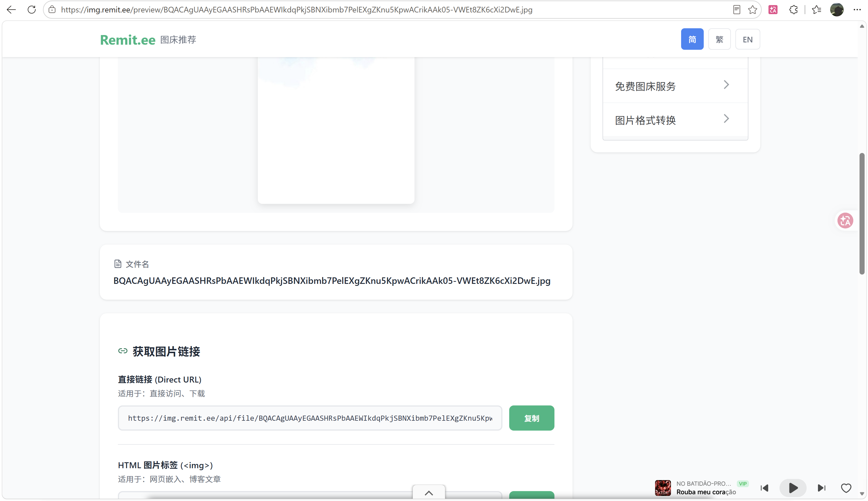Click the Direct URL text field

click(310, 418)
